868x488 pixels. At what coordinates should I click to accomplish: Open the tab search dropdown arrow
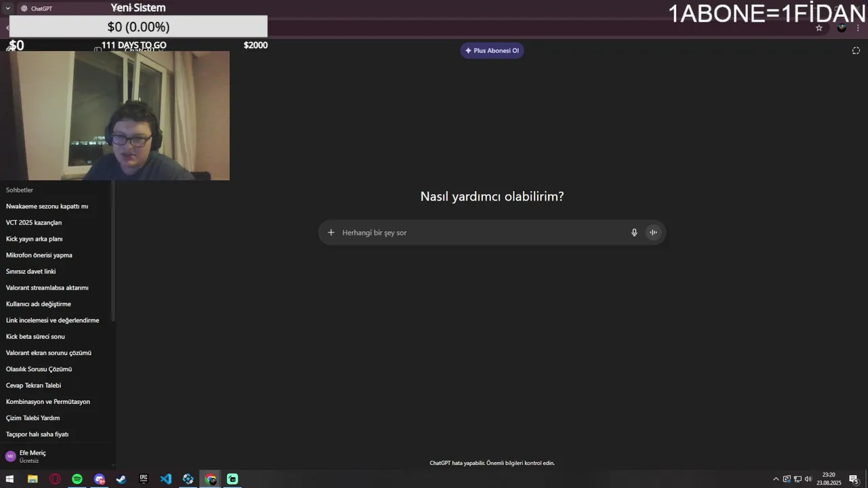(x=7, y=8)
